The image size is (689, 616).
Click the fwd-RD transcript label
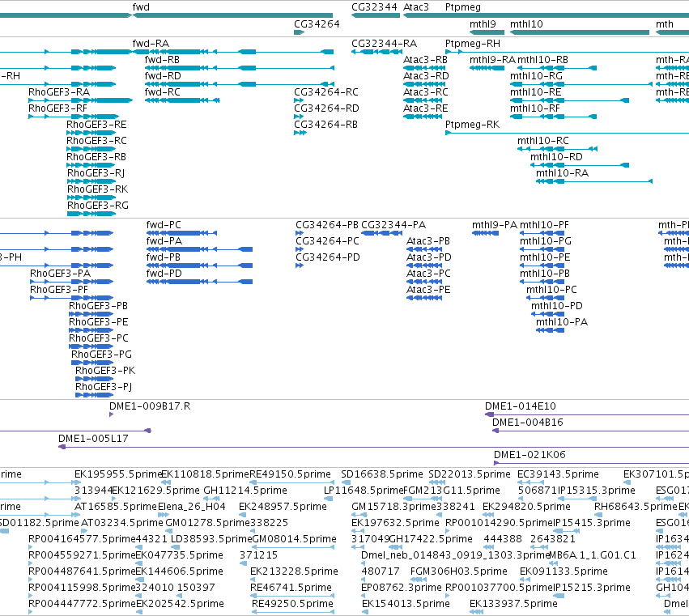click(x=163, y=76)
